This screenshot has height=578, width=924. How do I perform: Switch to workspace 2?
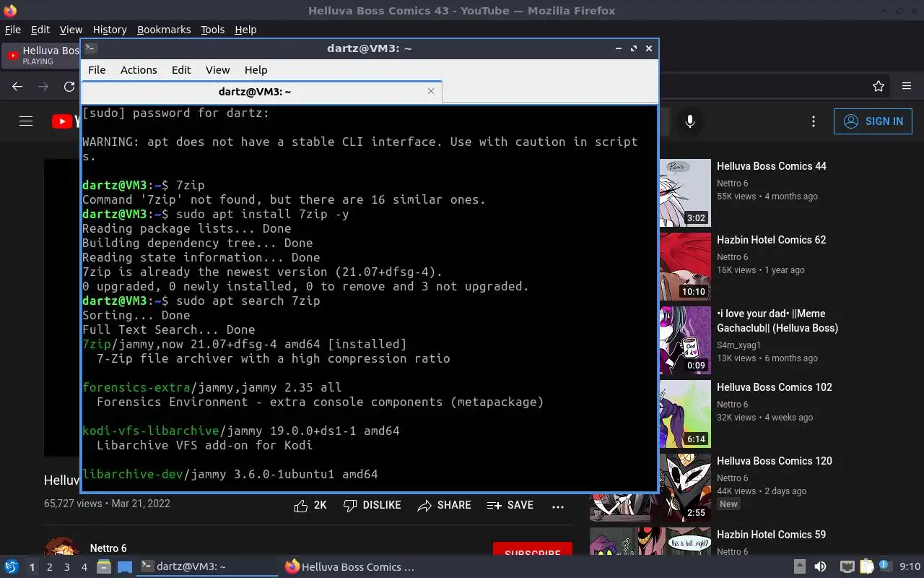point(50,567)
